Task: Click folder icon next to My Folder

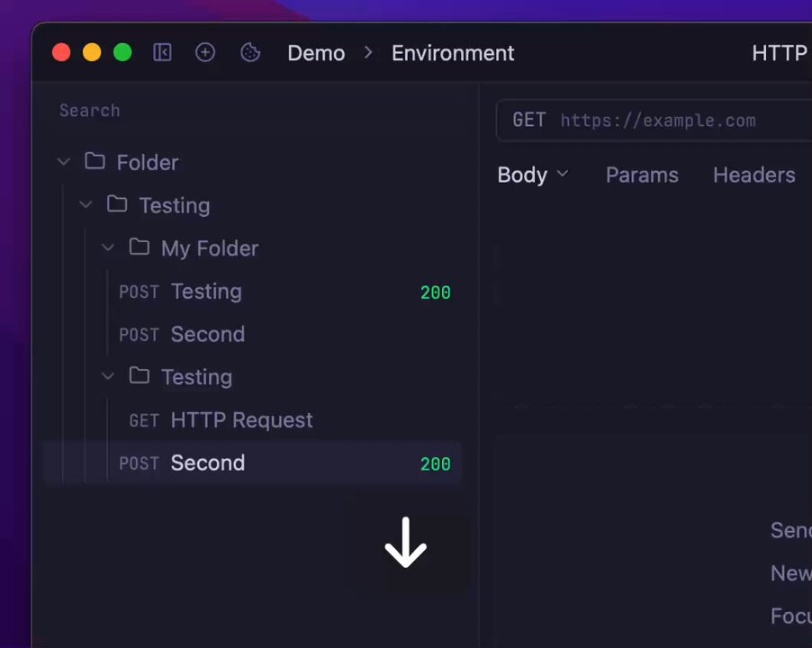Action: pyautogui.click(x=140, y=247)
